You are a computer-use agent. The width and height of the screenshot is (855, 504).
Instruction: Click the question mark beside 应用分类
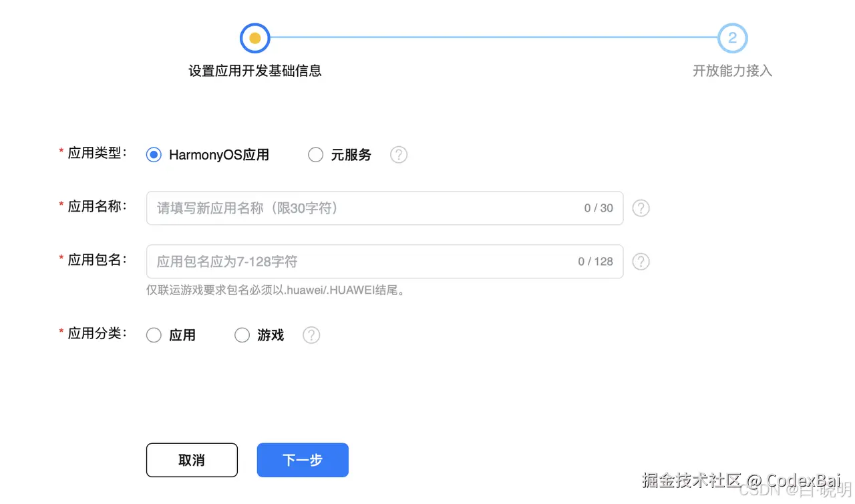pyautogui.click(x=311, y=334)
